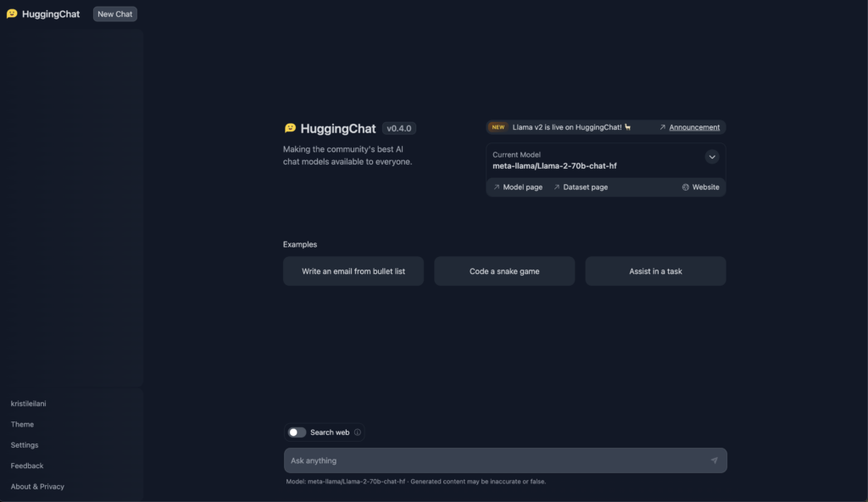
Task: Click the 'Search web' label text
Action: coord(330,432)
